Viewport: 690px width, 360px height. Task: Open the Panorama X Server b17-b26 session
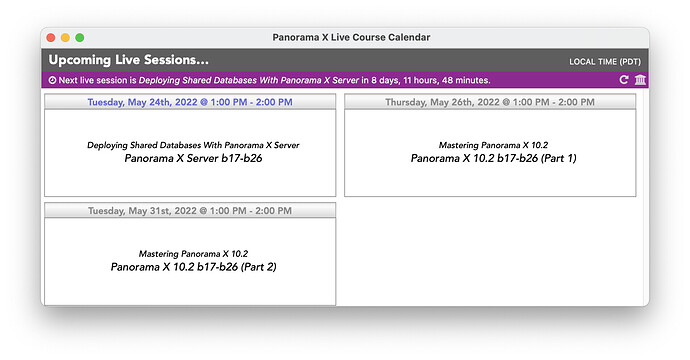[193, 158]
